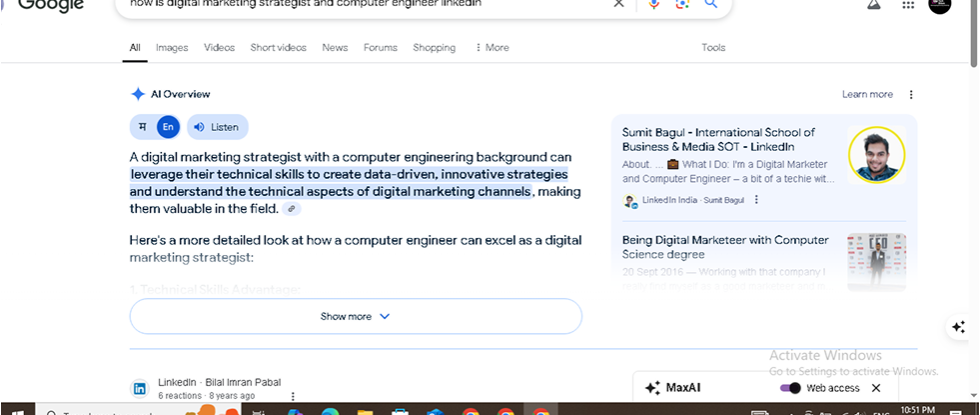
Task: Toggle MaxAI Web access switch
Action: 790,388
